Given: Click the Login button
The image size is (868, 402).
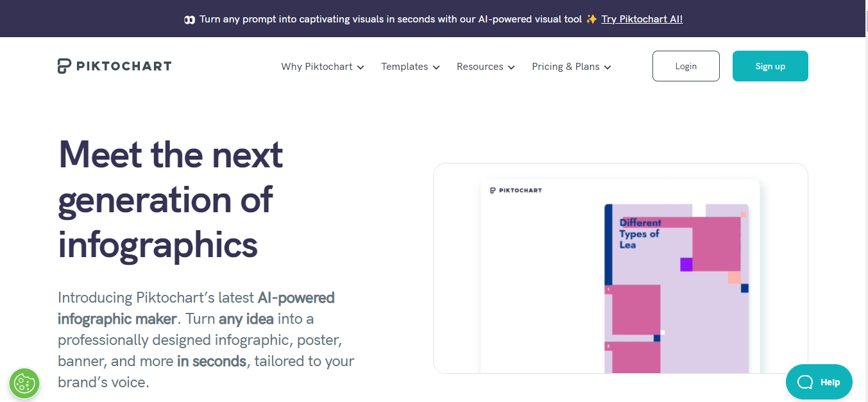Looking at the screenshot, I should coord(686,66).
